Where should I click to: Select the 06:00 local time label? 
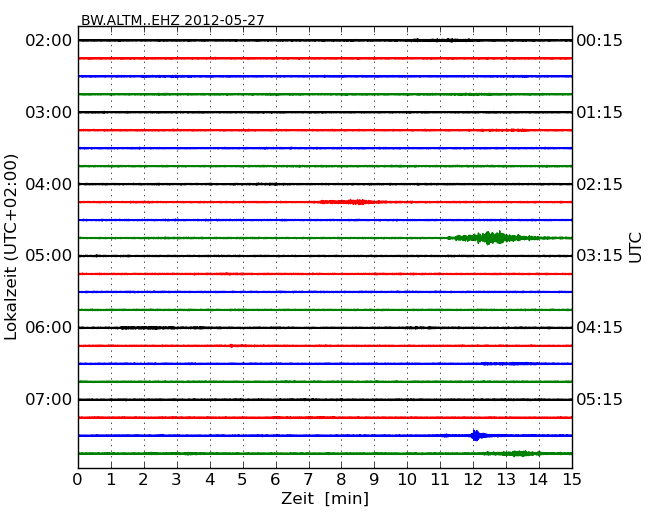coord(49,328)
